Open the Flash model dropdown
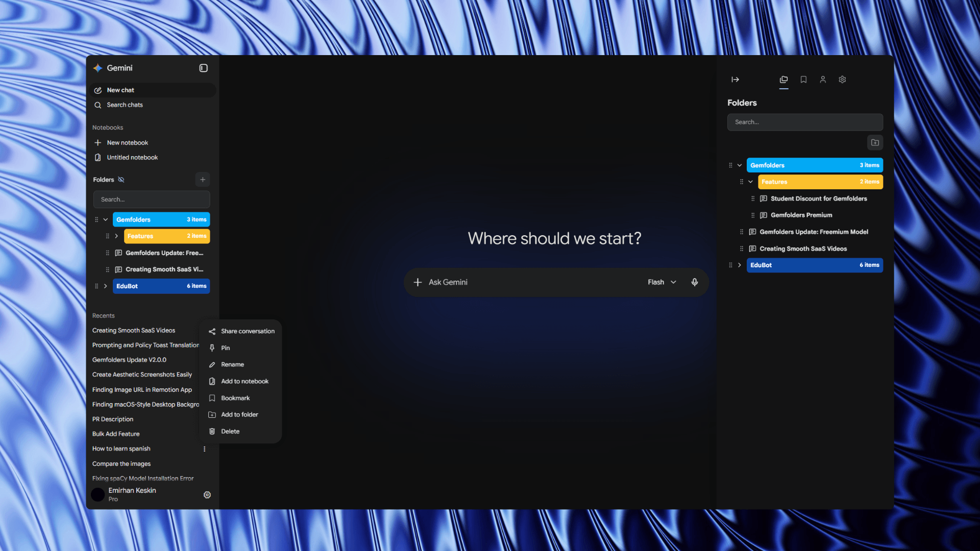Image resolution: width=980 pixels, height=551 pixels. (662, 282)
